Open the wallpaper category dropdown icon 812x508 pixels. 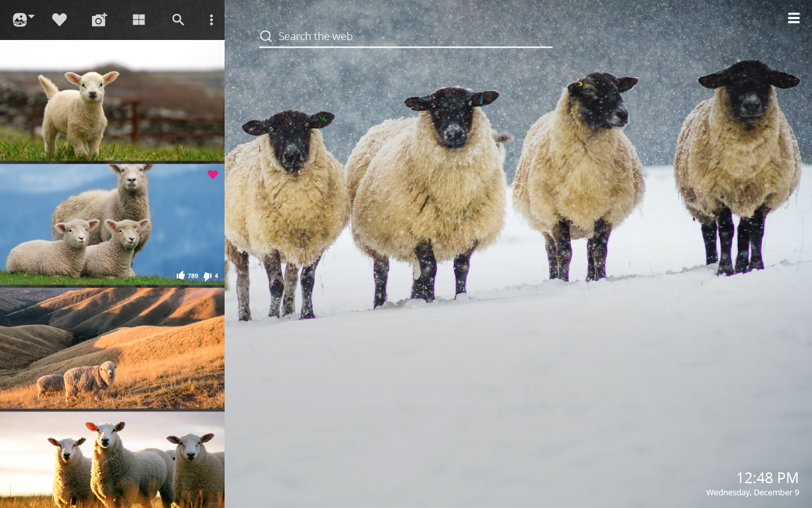[x=23, y=20]
